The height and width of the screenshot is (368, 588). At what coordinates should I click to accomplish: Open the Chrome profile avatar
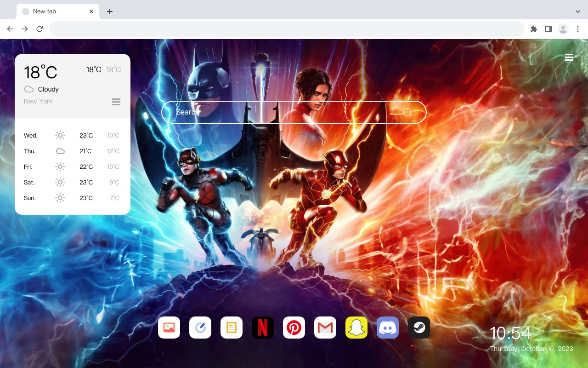pyautogui.click(x=563, y=29)
